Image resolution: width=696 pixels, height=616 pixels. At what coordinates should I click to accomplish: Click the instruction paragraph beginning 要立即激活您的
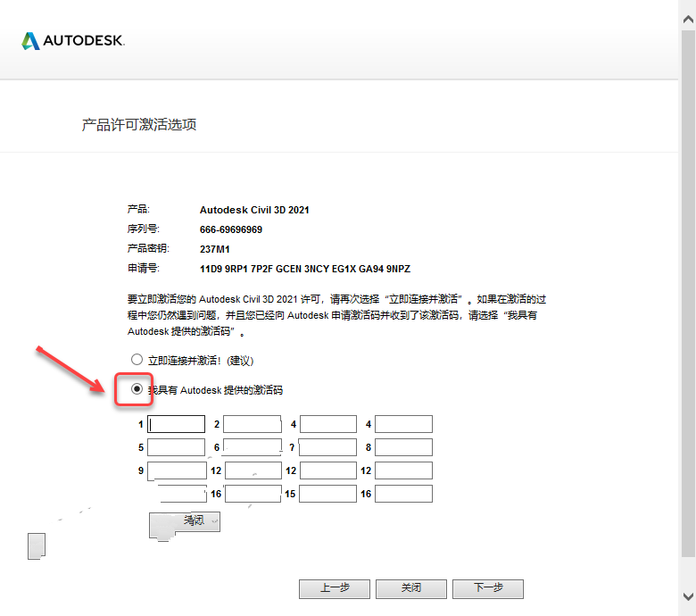pyautogui.click(x=336, y=315)
